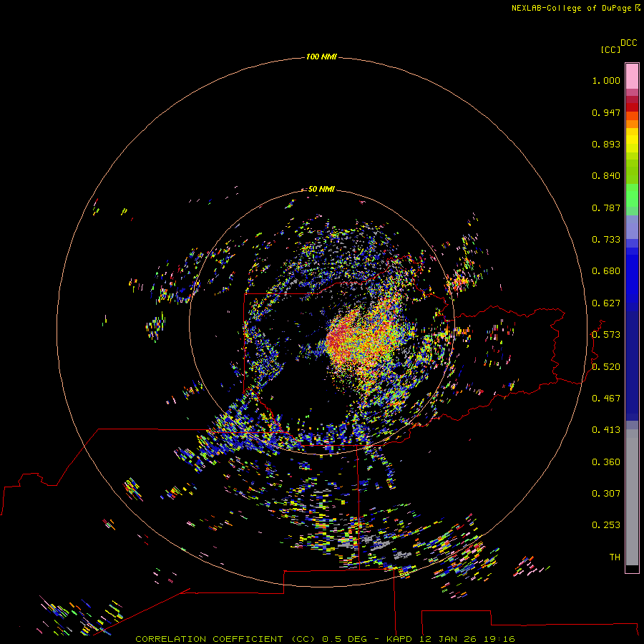Click the DCC label above the color bar

tap(629, 43)
